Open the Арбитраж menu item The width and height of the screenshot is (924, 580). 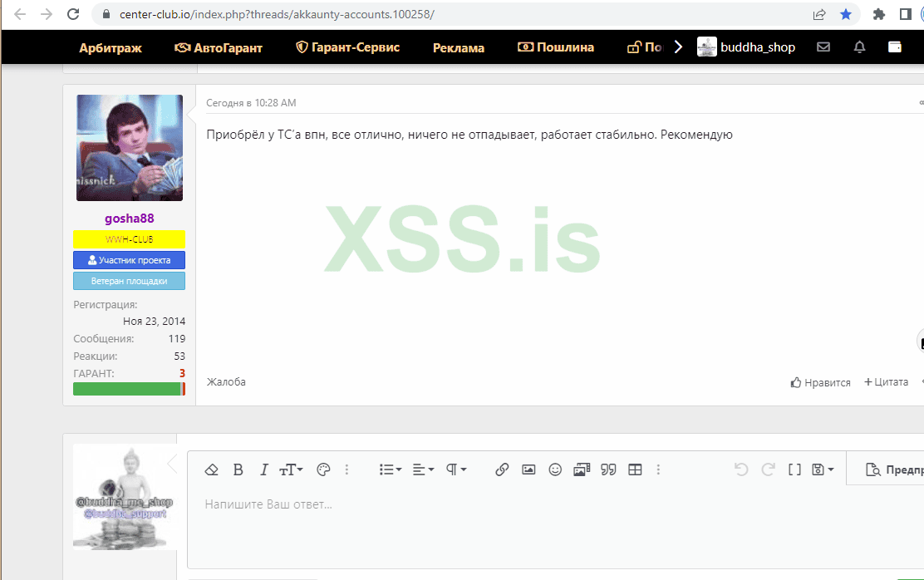pos(111,47)
